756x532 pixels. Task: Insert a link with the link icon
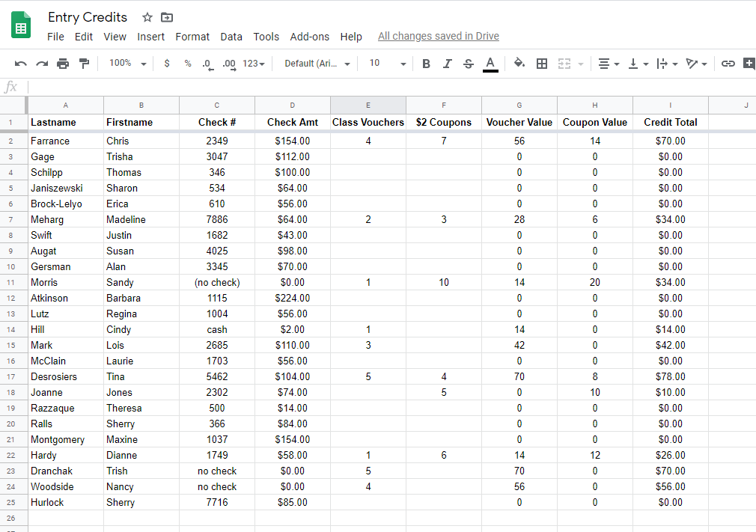click(x=728, y=64)
